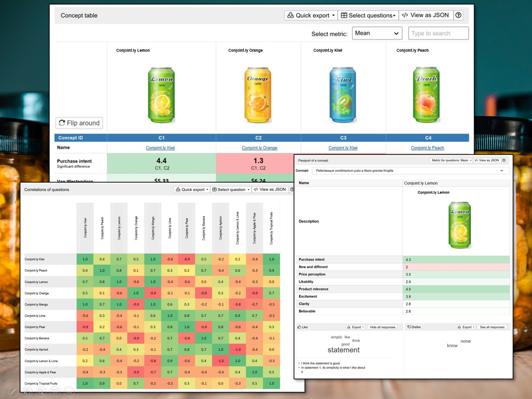Click the help icon in Passport panel
This screenshot has height=399, width=532.
coord(504,160)
